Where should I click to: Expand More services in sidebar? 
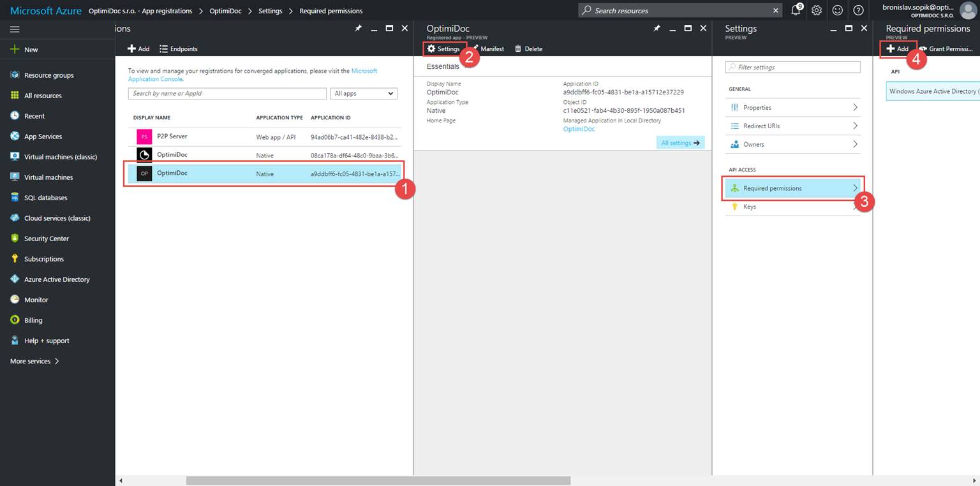pos(34,361)
